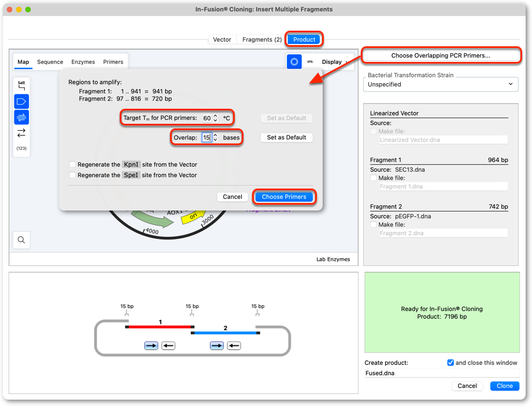This screenshot has width=532, height=406.
Task: Adjust Target Tm stepper arrows
Action: click(216, 118)
